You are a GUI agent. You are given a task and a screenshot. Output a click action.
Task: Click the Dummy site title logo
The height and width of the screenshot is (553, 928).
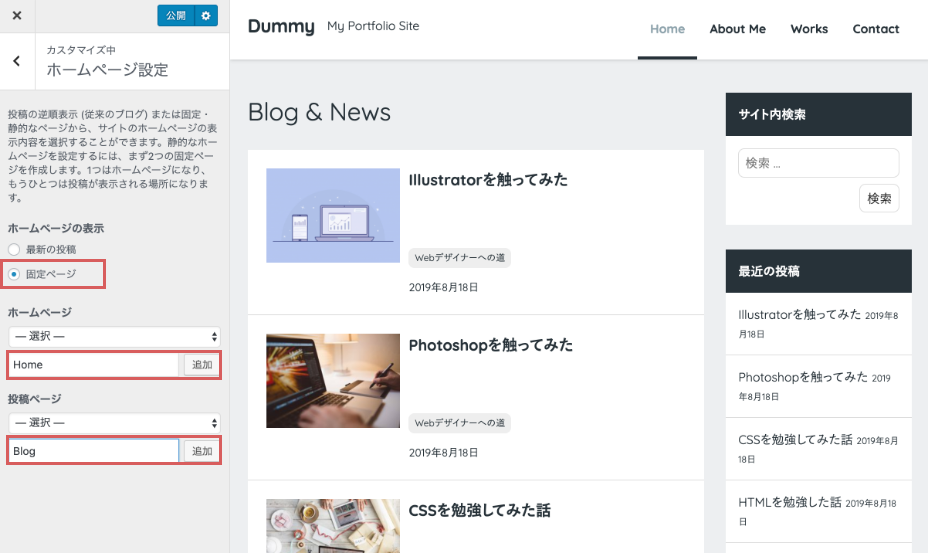(x=281, y=27)
